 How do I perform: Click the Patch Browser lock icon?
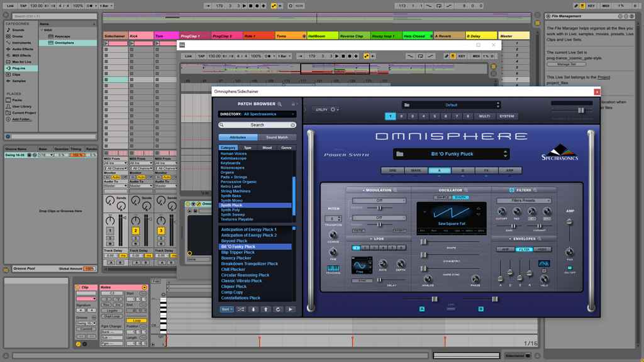293,104
